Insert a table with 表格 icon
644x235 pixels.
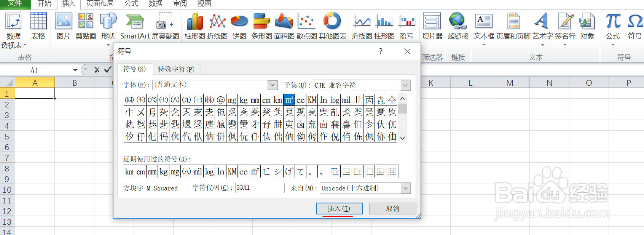coord(38,26)
